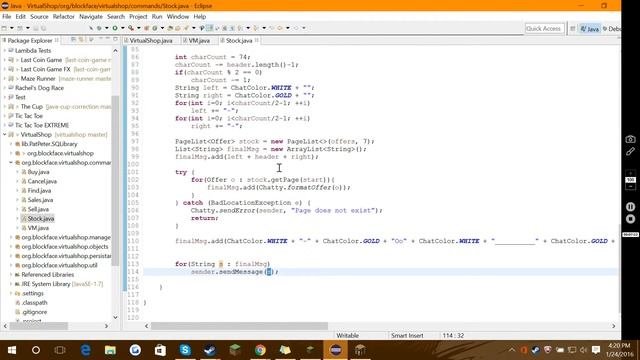This screenshot has height=360, width=640.
Task: Click the Windows Start button
Action: click(12, 350)
